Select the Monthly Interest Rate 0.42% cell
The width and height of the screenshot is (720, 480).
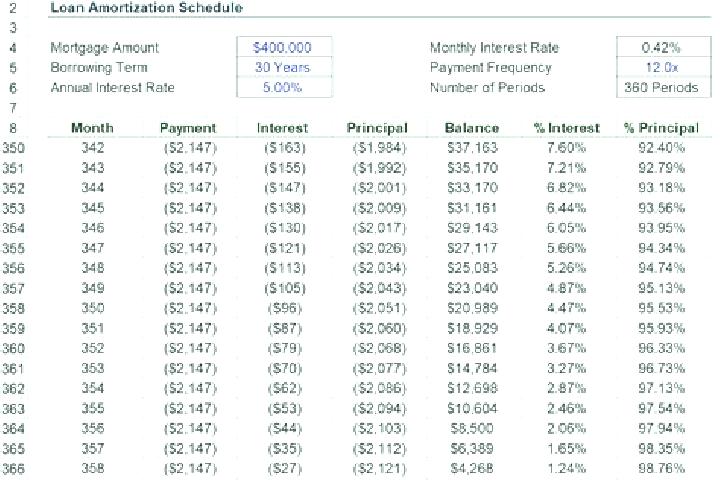click(664, 47)
